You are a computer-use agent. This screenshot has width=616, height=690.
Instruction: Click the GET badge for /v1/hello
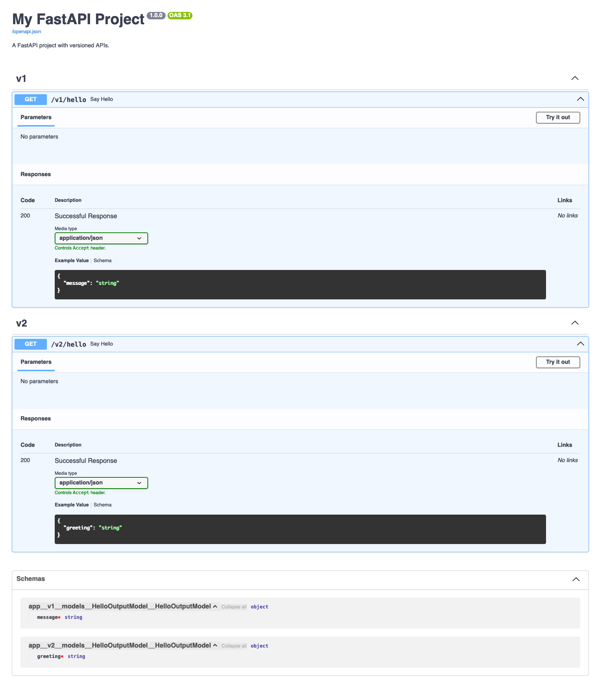coord(31,99)
